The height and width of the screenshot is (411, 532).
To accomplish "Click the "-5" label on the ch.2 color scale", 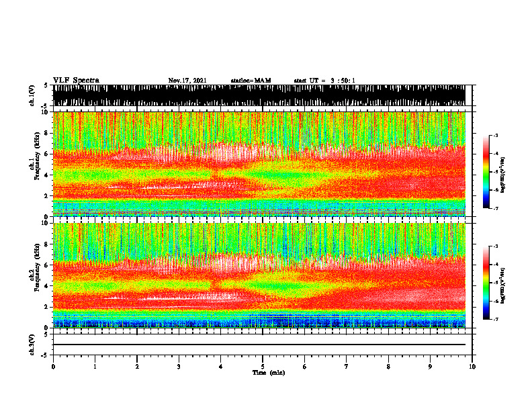I will tap(496, 283).
